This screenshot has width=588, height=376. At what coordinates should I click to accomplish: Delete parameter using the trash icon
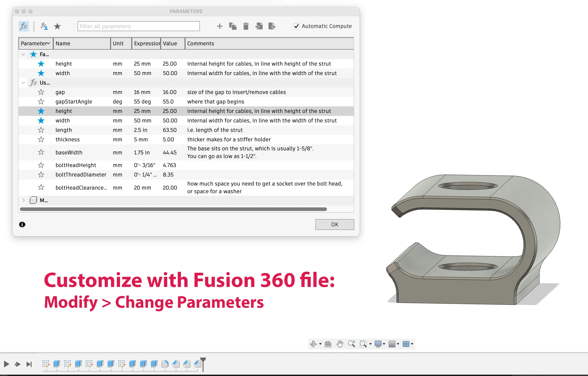click(x=246, y=26)
